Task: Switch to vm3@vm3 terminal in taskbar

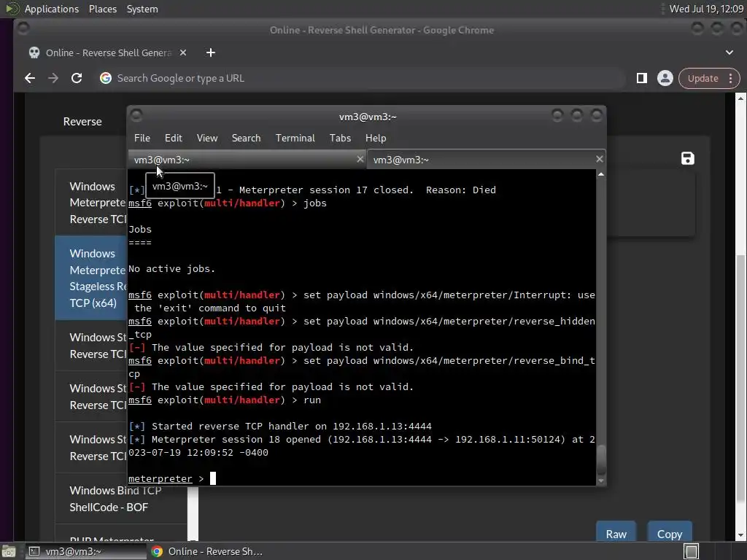Action: click(86, 551)
